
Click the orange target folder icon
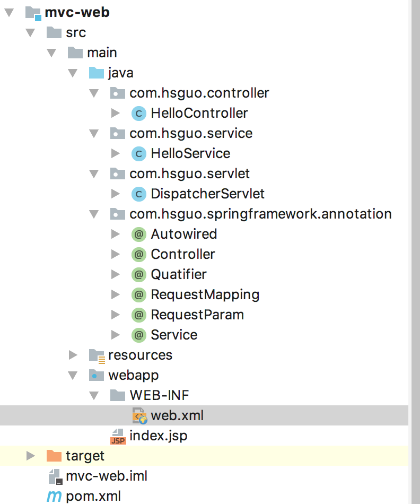[54, 456]
